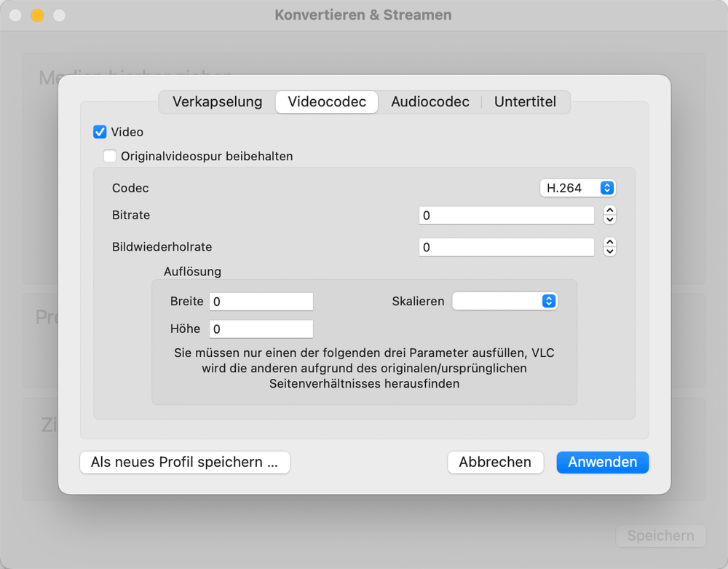
Task: Click the Breite width field
Action: click(261, 302)
